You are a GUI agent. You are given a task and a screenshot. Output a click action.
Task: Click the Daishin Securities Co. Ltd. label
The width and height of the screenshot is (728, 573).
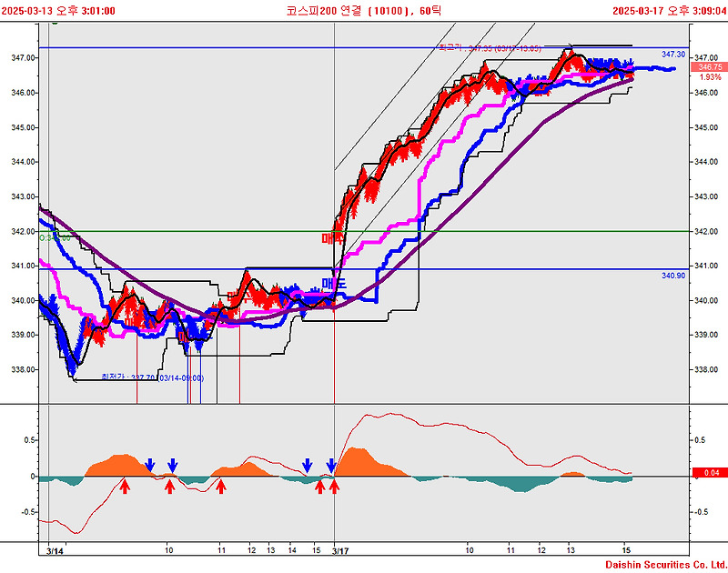tap(666, 565)
